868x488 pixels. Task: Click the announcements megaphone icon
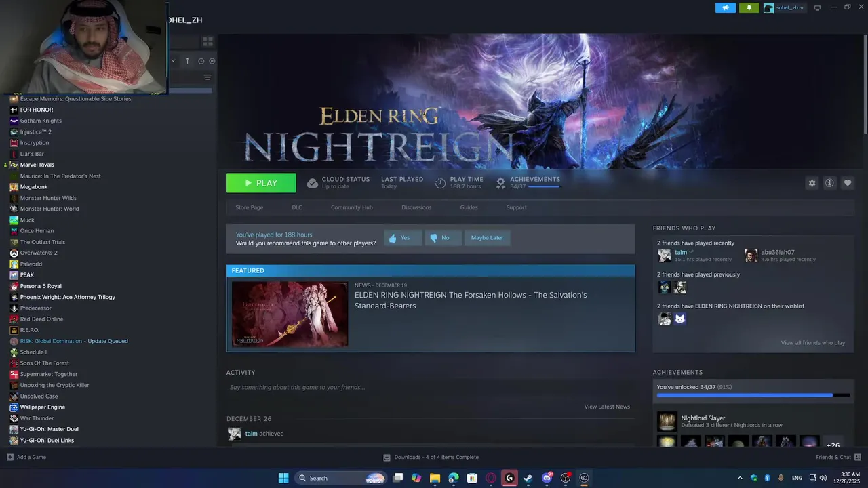pos(725,7)
